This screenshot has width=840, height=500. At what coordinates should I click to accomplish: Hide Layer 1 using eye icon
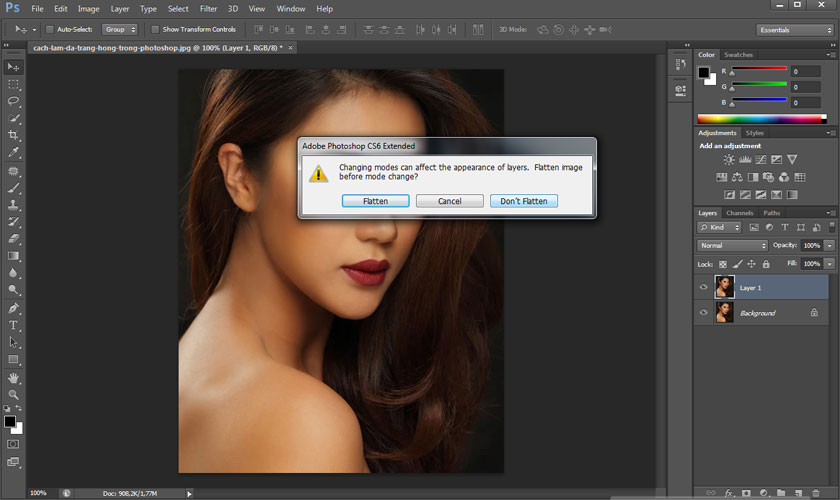click(x=704, y=288)
